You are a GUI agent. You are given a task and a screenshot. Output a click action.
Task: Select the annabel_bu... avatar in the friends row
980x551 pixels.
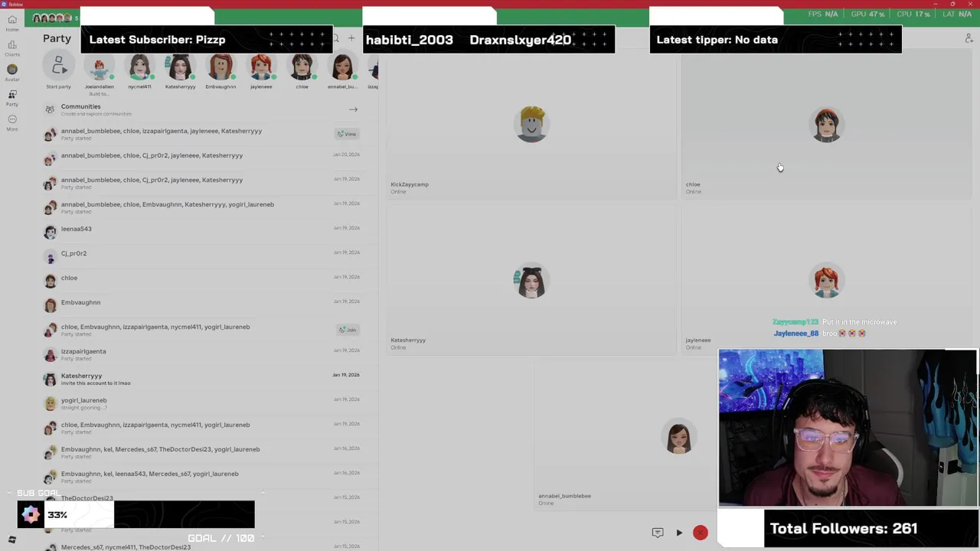[x=342, y=67]
